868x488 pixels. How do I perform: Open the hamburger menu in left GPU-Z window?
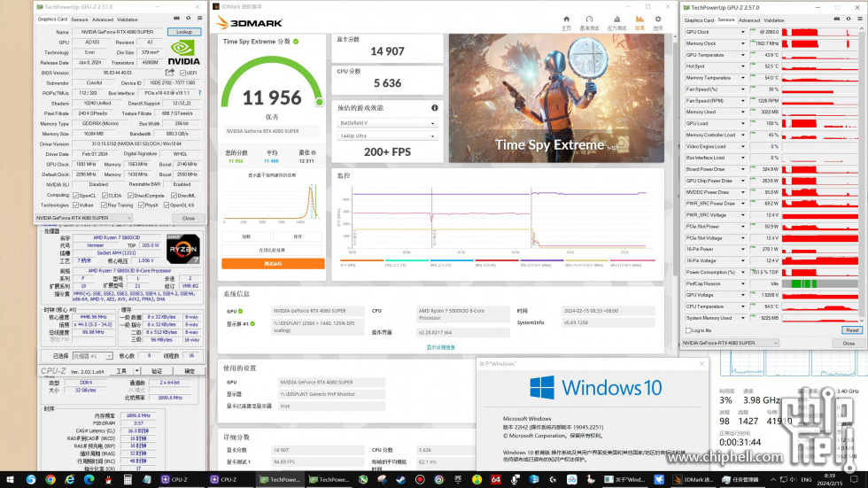click(x=199, y=19)
